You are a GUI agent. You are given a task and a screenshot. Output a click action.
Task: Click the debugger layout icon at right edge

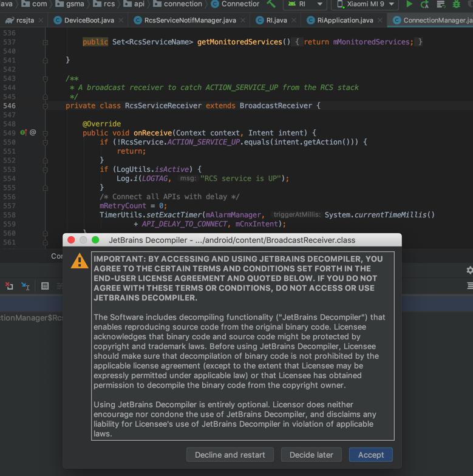click(470, 285)
